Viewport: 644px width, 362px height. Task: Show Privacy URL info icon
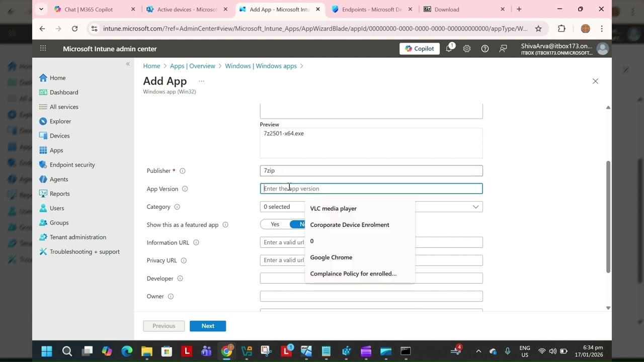[184, 260]
